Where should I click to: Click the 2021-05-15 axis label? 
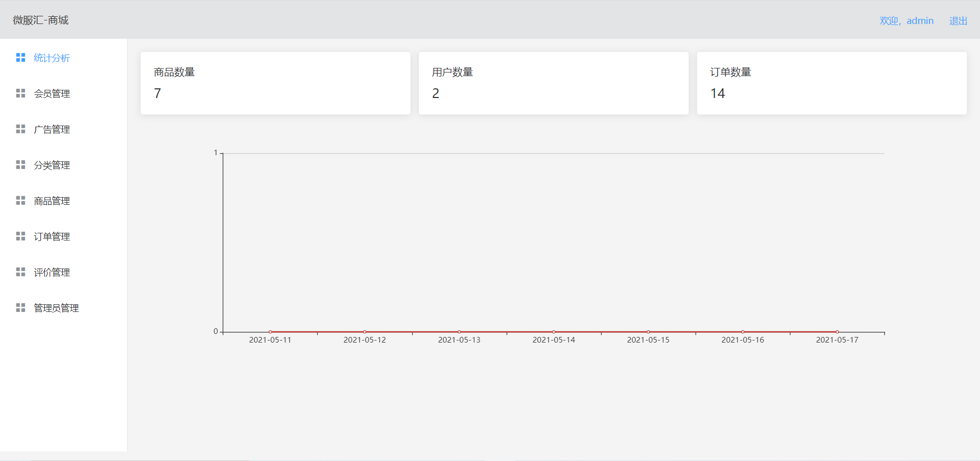coord(648,340)
